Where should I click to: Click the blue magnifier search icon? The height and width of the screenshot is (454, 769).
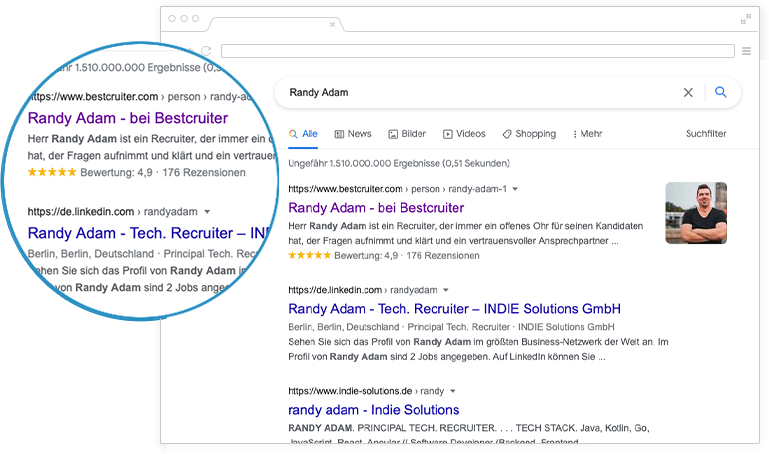pyautogui.click(x=720, y=92)
